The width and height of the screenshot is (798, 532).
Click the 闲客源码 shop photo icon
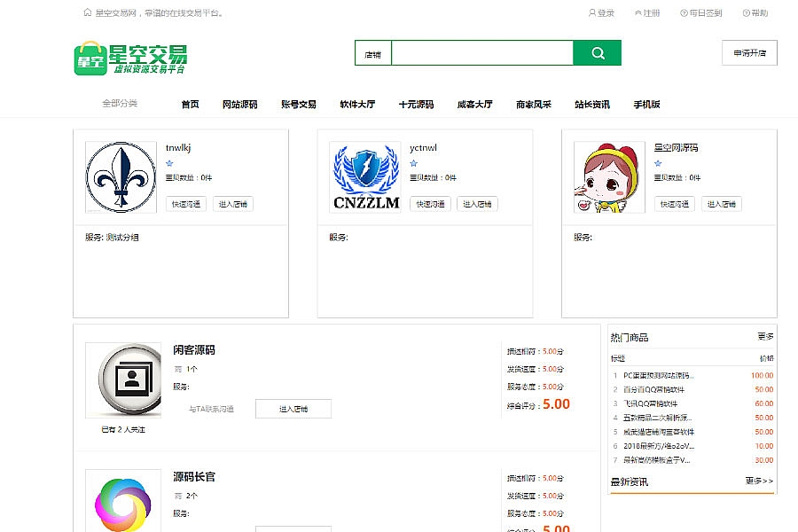[x=123, y=380]
